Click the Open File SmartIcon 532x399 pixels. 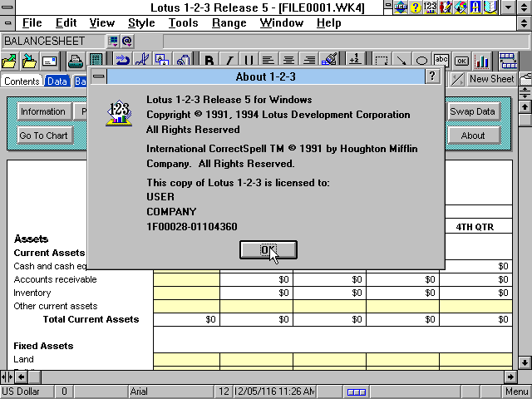coord(9,62)
